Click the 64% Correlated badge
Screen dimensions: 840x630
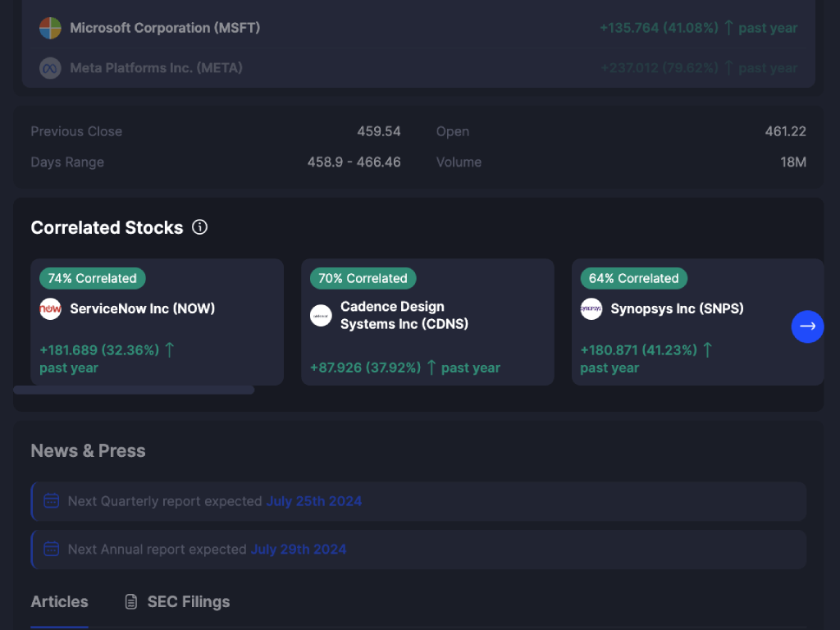click(x=634, y=278)
